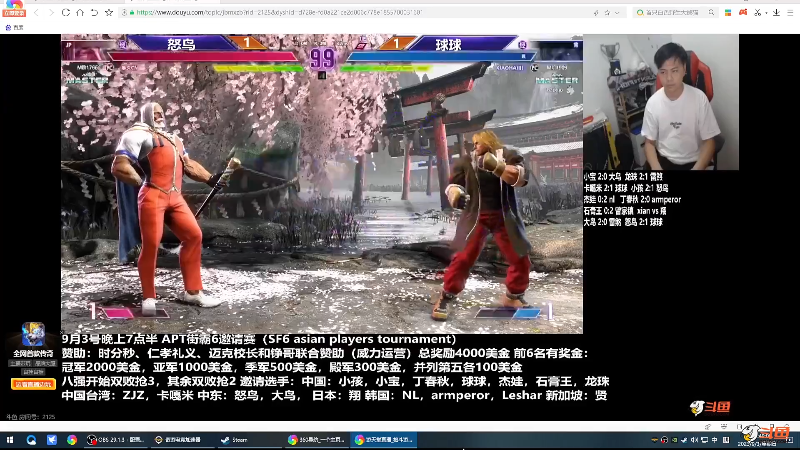The image size is (800, 450).
Task: Click the game ad thumbnail on left sidebar
Action: [33, 334]
